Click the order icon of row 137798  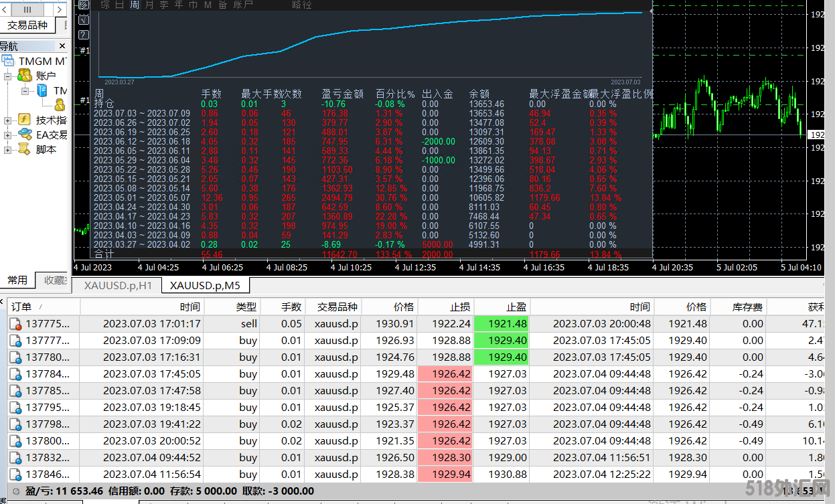coord(16,424)
